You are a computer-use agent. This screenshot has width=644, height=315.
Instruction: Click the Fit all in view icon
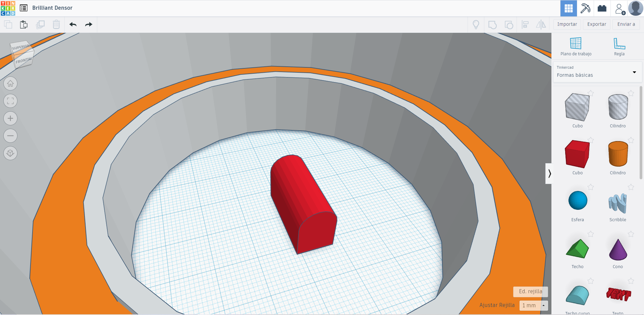click(10, 101)
